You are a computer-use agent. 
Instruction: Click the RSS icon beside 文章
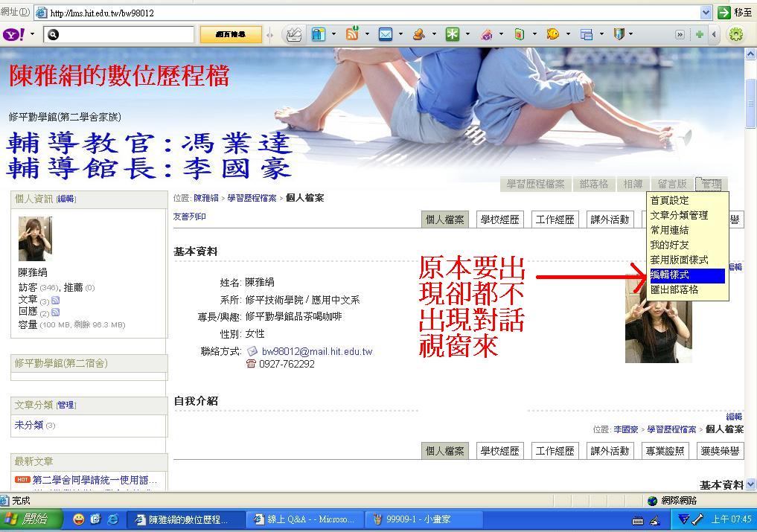(x=55, y=300)
